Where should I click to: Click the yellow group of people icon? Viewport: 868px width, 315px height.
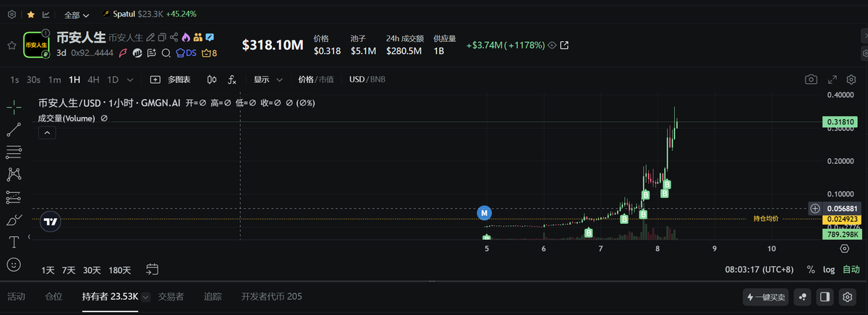(197, 37)
